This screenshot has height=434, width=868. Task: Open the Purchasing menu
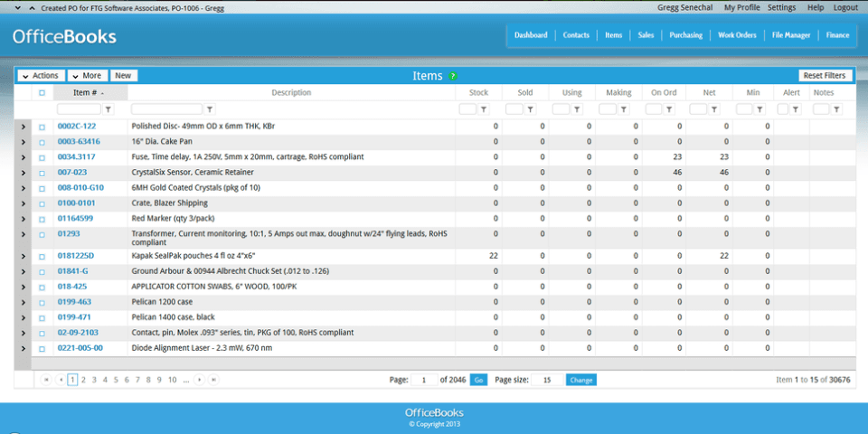tap(685, 35)
